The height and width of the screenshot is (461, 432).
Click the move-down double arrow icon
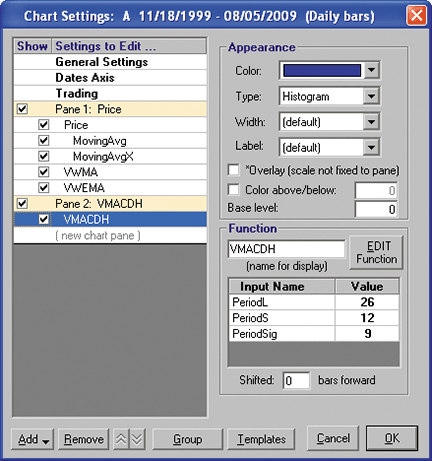click(137, 439)
